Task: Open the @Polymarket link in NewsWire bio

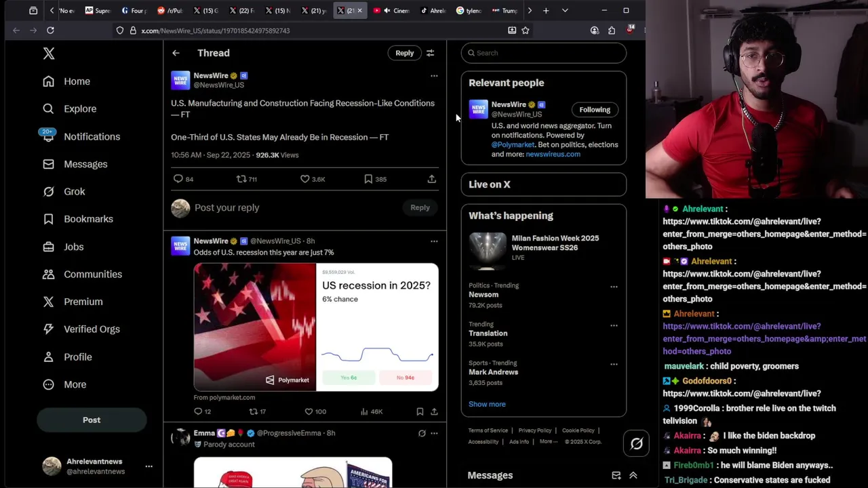Action: [x=513, y=145]
